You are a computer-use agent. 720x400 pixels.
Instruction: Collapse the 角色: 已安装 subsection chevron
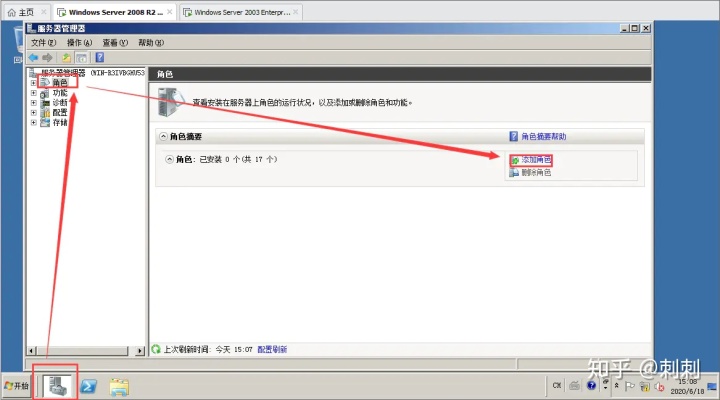tap(169, 159)
